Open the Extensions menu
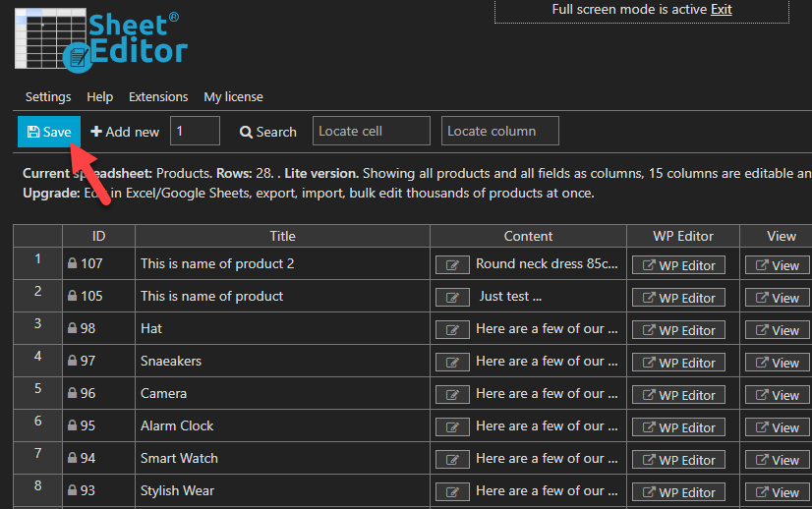Viewport: 812px width, 509px height. (158, 97)
